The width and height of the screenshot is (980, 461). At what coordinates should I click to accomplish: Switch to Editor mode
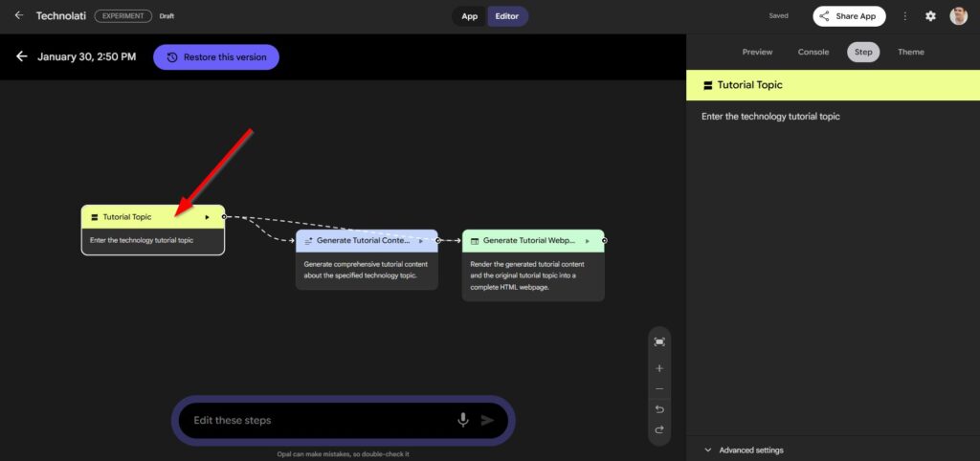pyautogui.click(x=507, y=16)
